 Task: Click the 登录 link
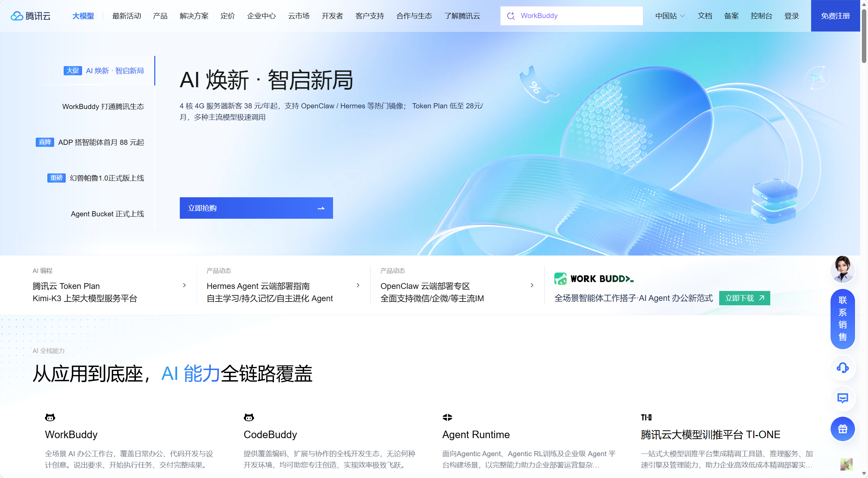[x=792, y=16]
